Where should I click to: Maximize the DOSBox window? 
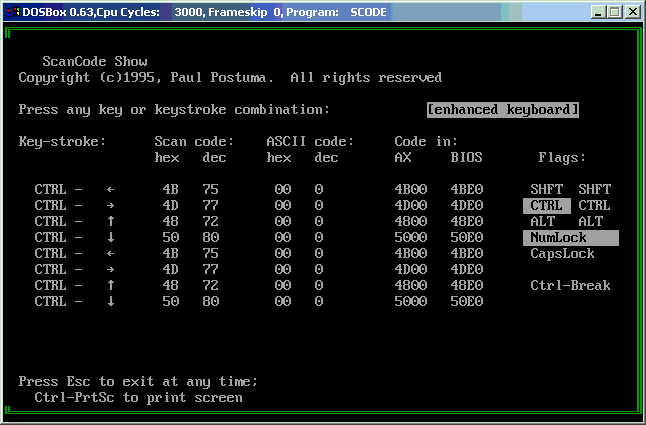614,12
